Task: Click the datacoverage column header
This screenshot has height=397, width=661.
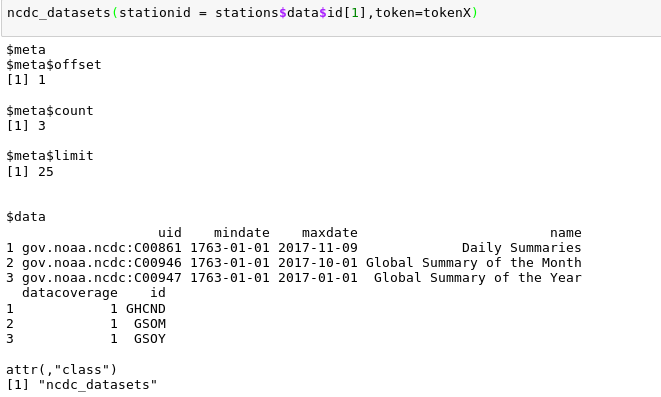Action: click(x=70, y=293)
